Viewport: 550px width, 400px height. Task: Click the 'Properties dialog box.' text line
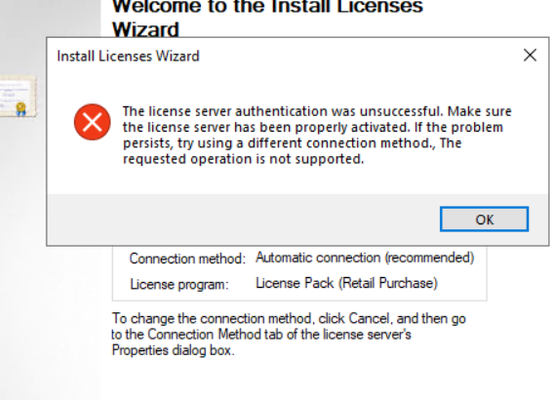click(x=173, y=350)
